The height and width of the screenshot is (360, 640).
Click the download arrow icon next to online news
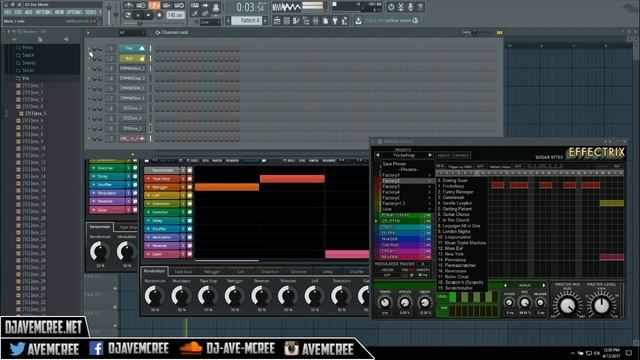[x=358, y=20]
